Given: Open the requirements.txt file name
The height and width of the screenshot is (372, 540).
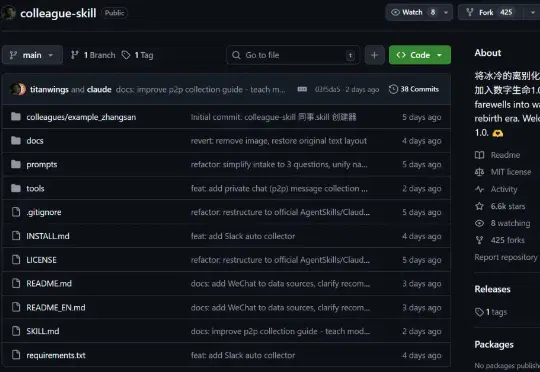Looking at the screenshot, I should (56, 355).
